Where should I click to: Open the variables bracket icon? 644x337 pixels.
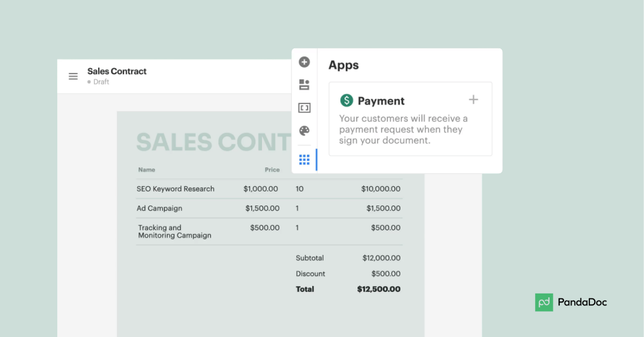[x=304, y=108]
